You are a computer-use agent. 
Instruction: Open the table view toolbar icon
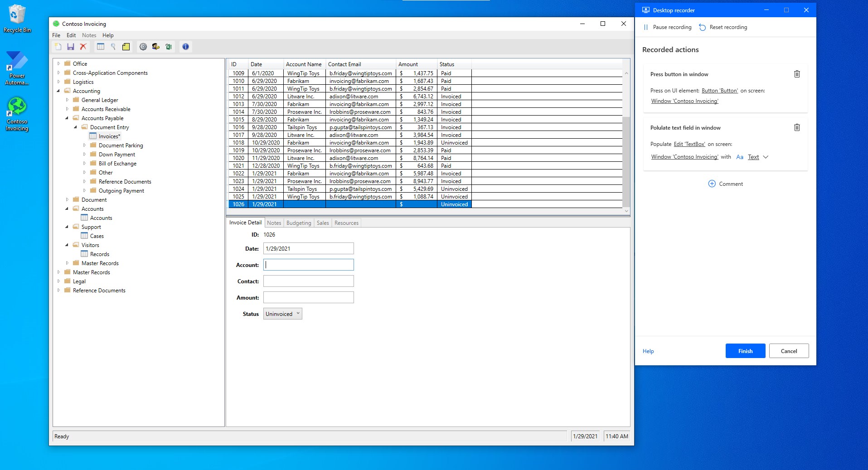pos(100,46)
